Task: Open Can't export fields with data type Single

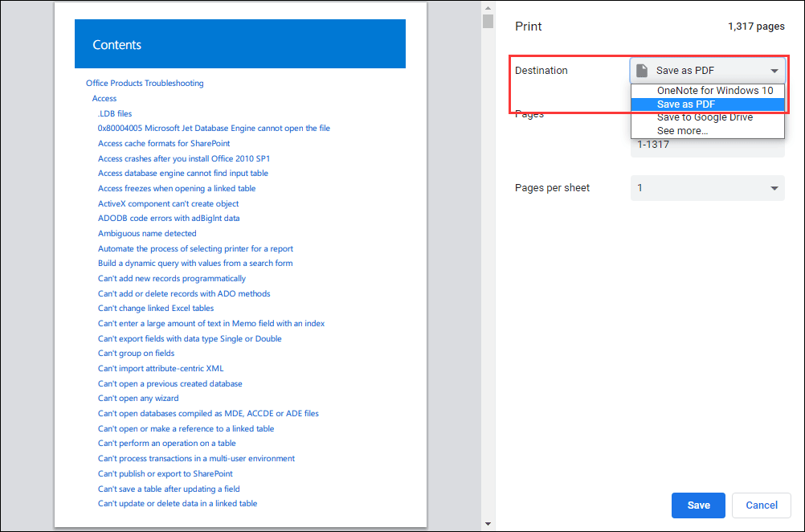Action: 190,339
